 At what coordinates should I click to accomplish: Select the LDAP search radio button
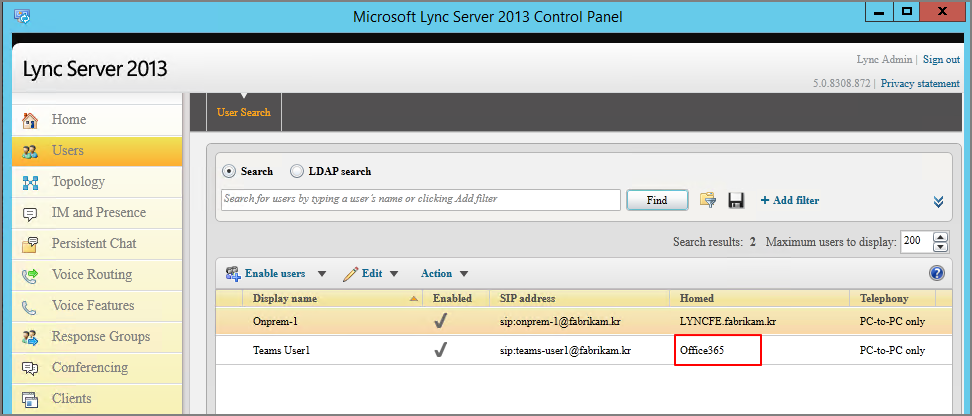(x=297, y=171)
